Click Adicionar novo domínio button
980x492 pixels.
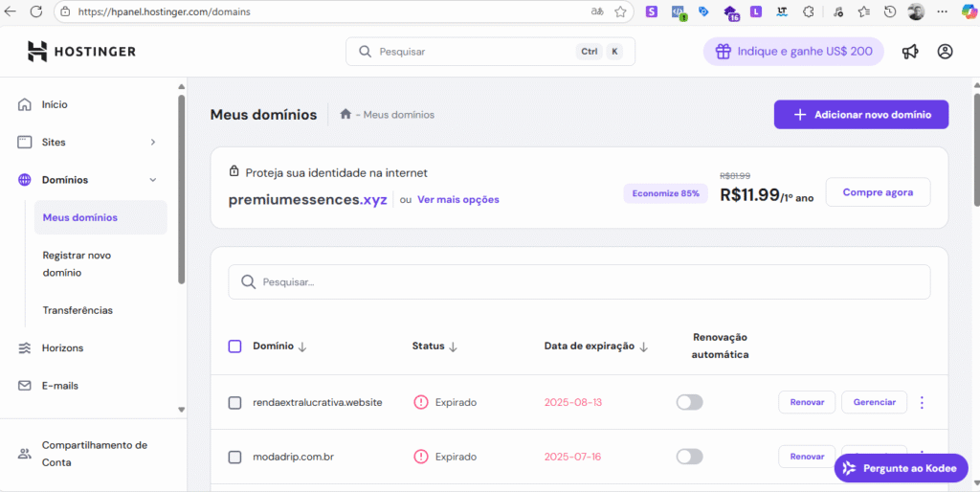pyautogui.click(x=861, y=115)
